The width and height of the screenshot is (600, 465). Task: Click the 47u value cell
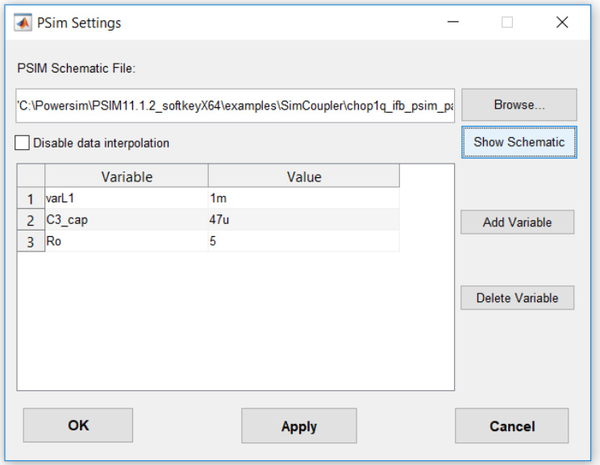(303, 220)
